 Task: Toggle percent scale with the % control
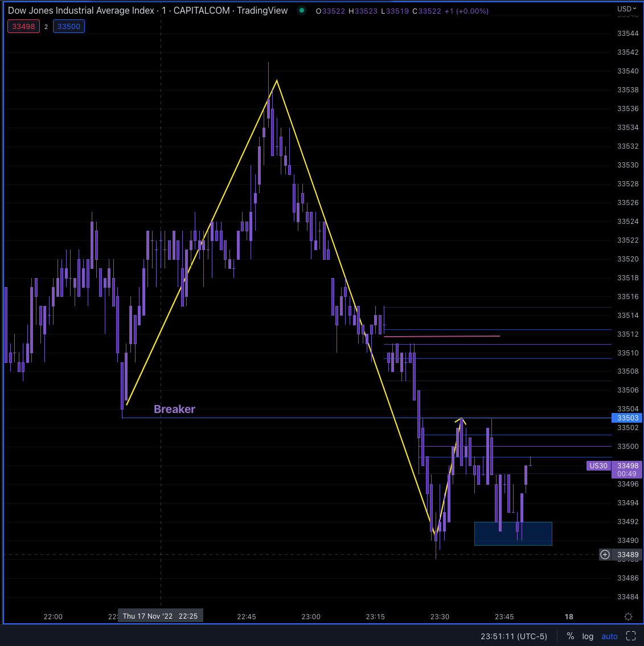point(570,636)
